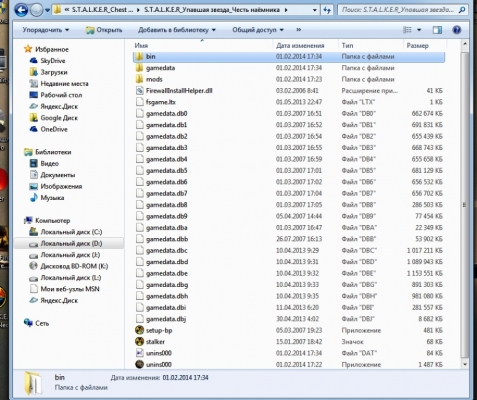Select Библиотеки in navigation pane
Image resolution: width=477 pixels, height=400 pixels.
coord(48,152)
